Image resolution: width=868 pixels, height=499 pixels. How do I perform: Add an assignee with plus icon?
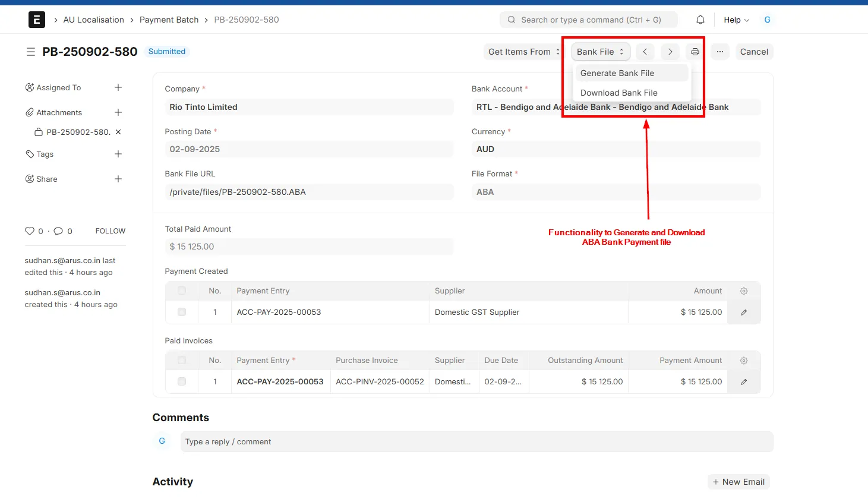pyautogui.click(x=118, y=87)
